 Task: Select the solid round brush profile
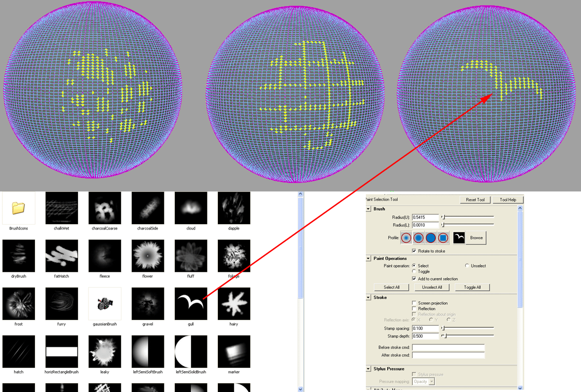point(431,238)
